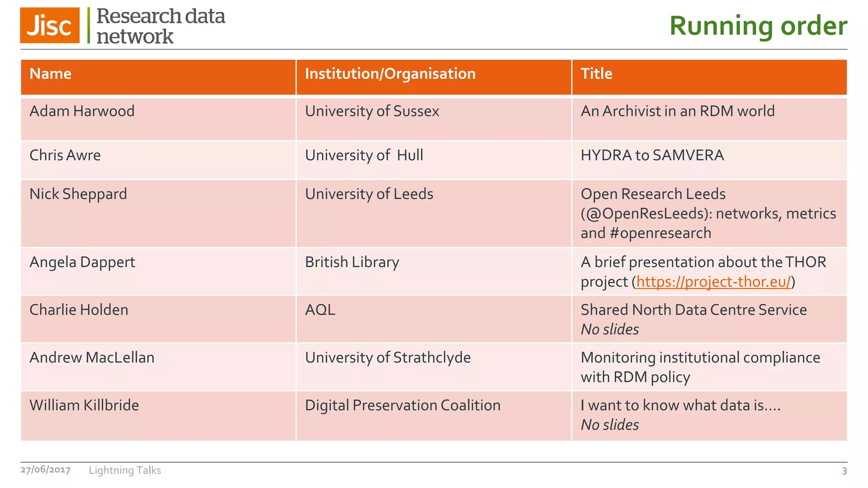This screenshot has height=488, width=868.
Task: Click the Digital Preservation Coalition cell
Action: (434, 416)
